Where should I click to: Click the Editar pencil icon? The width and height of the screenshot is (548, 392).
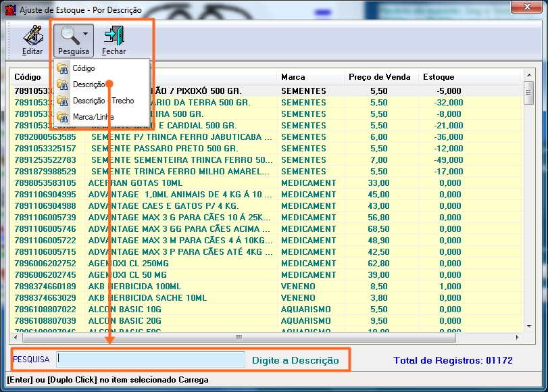[x=33, y=35]
